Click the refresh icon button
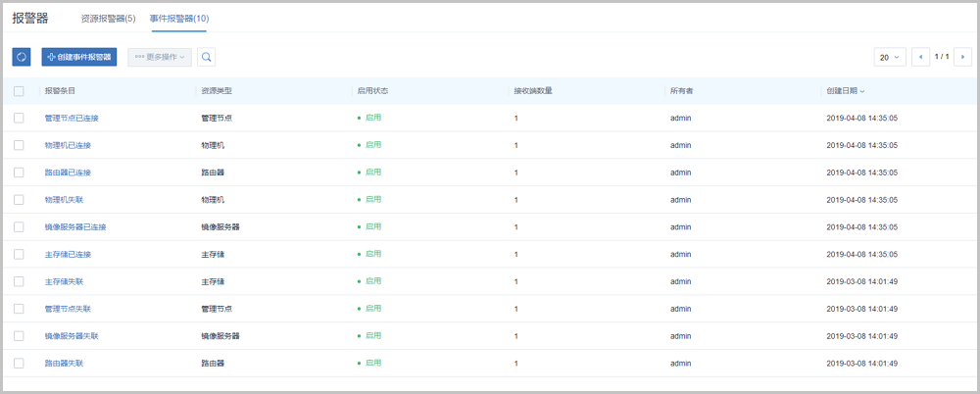980x394 pixels. pyautogui.click(x=22, y=57)
